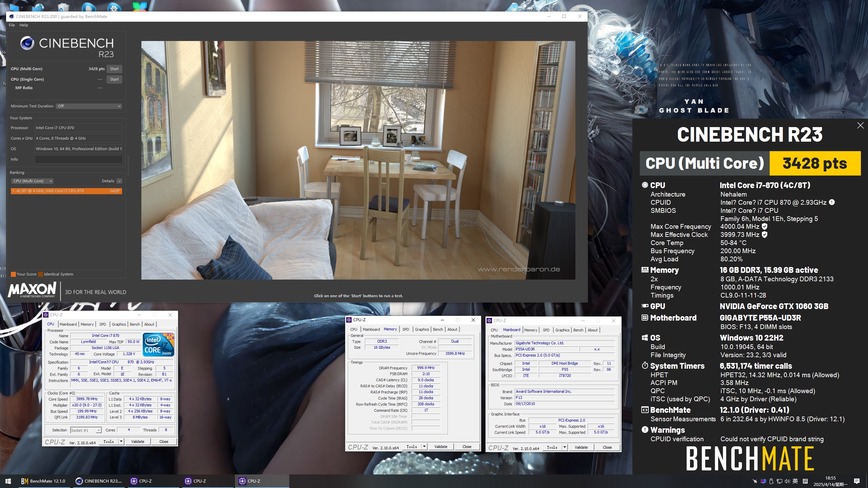Click the orange Your Score legend swatch
This screenshot has width=868, height=488.
click(13, 274)
